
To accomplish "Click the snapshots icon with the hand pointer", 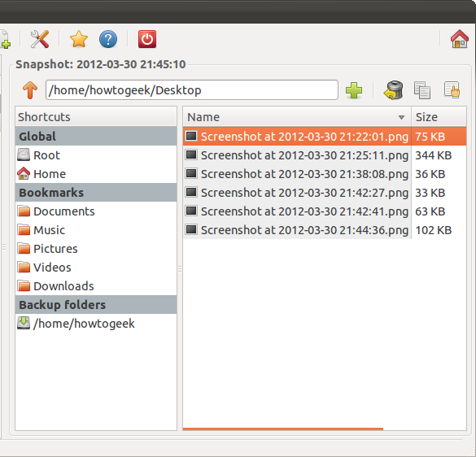I will pyautogui.click(x=452, y=89).
